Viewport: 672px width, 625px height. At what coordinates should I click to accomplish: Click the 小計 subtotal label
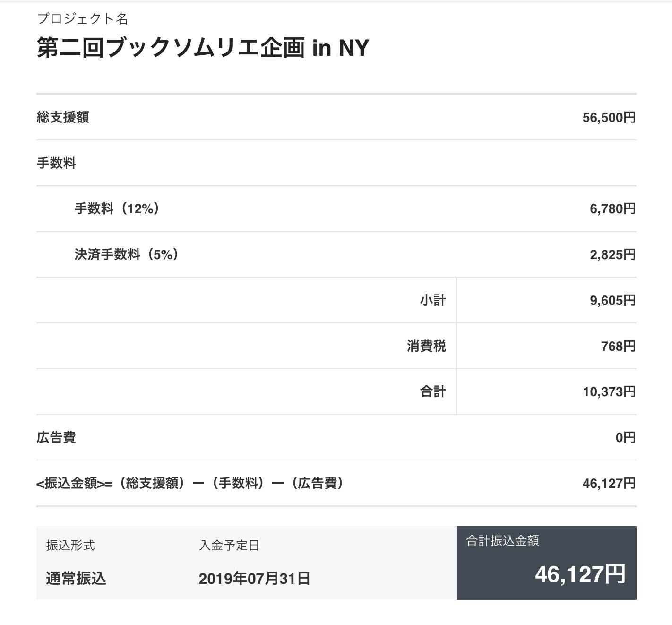pos(432,300)
